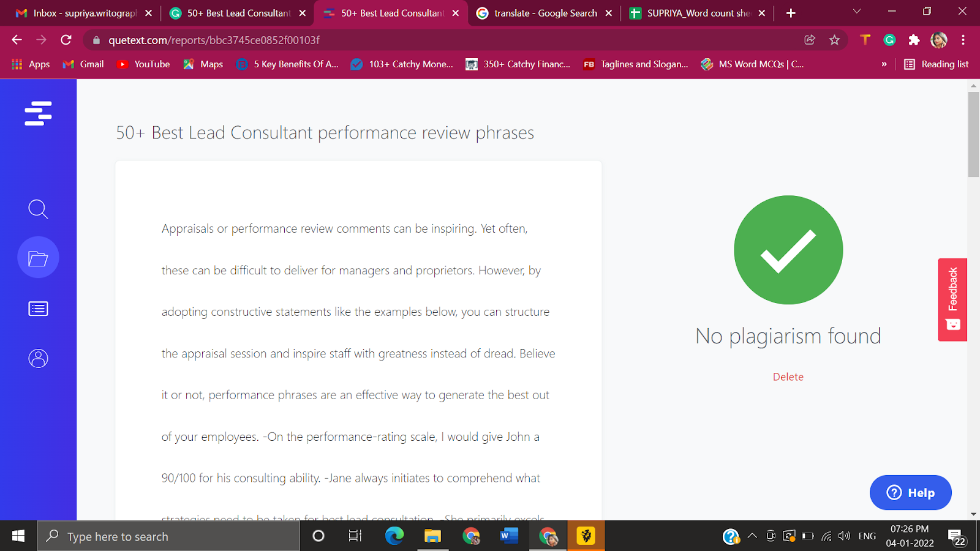Show more bookmarks with the » chevron
This screenshot has width=980, height=551.
click(884, 64)
